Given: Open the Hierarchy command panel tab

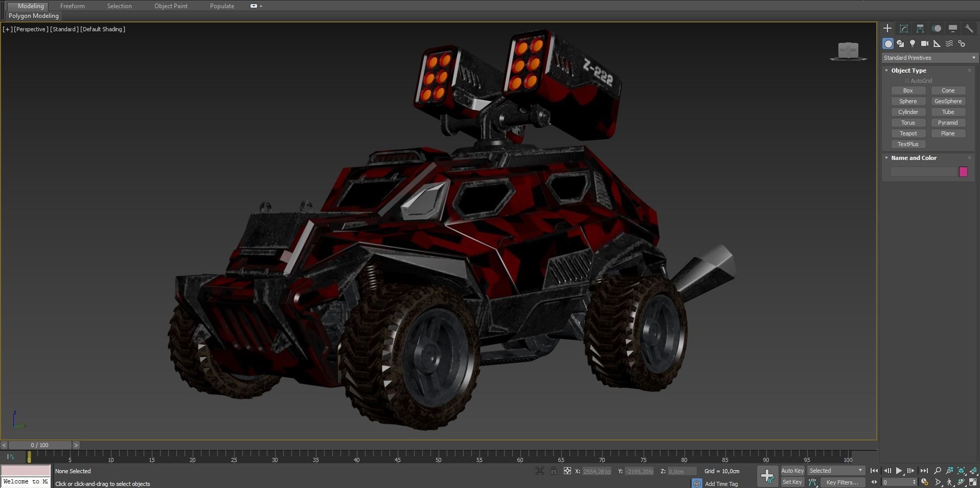Looking at the screenshot, I should [920, 29].
